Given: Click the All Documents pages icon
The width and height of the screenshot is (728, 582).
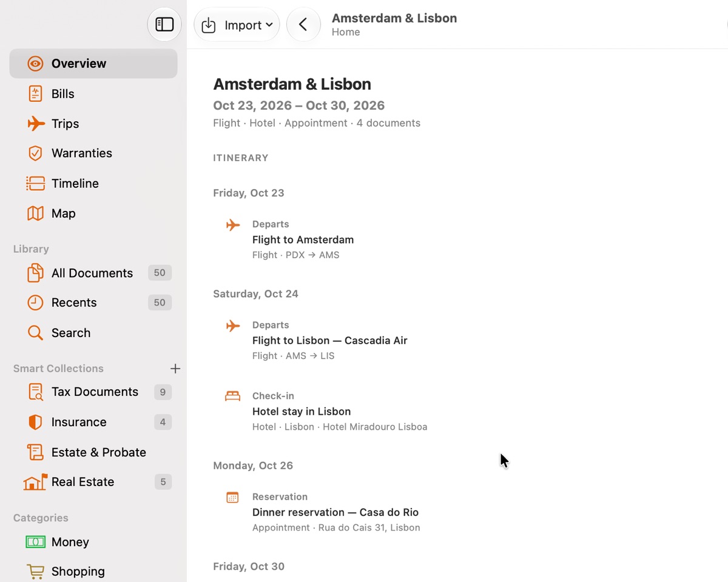Looking at the screenshot, I should 36,273.
